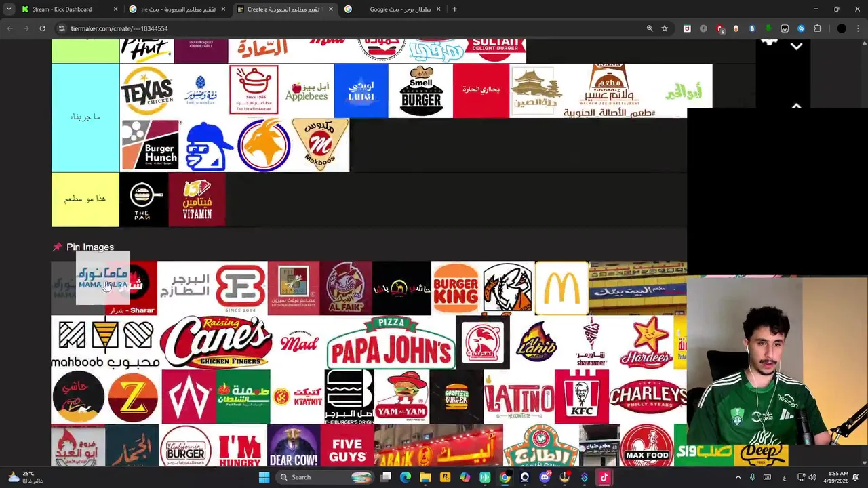Select the Max Food logo

point(646,446)
